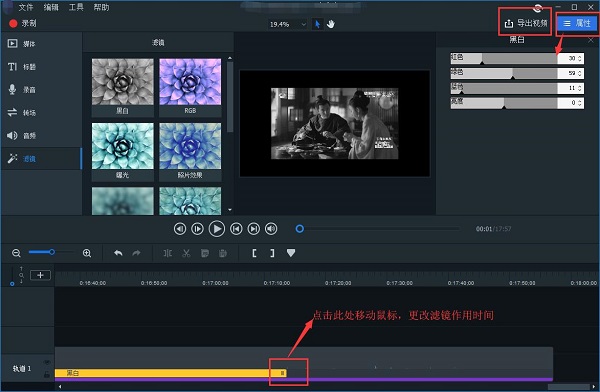The image size is (600, 392).
Task: Open the 工具 menu
Action: tap(76, 7)
